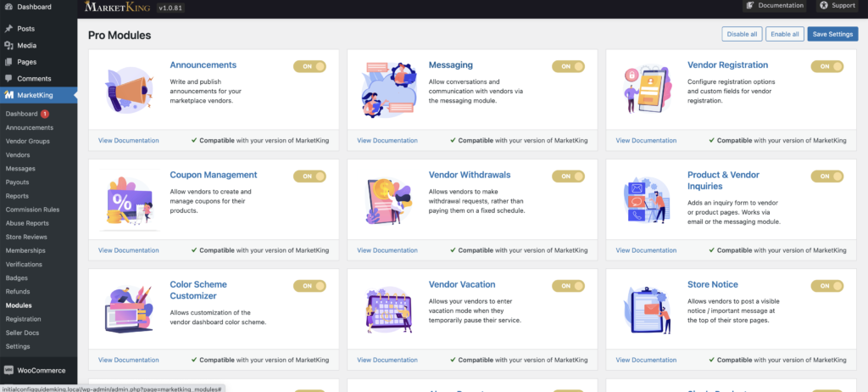Open View Documentation for Announcements
This screenshot has width=868, height=392.
129,141
